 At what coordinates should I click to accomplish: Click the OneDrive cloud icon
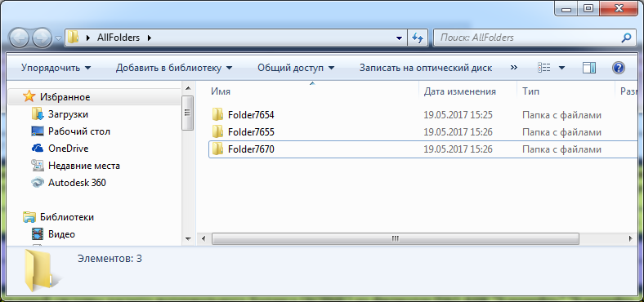[38, 148]
